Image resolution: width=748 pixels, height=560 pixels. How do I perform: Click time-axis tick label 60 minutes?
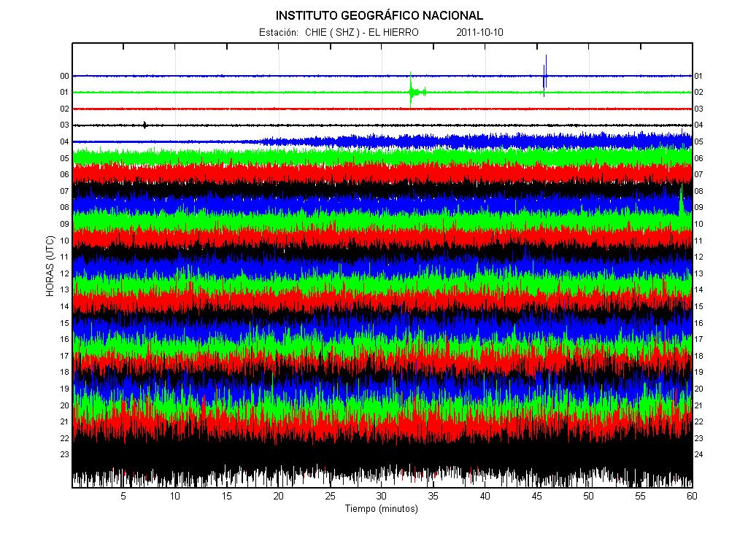[692, 496]
